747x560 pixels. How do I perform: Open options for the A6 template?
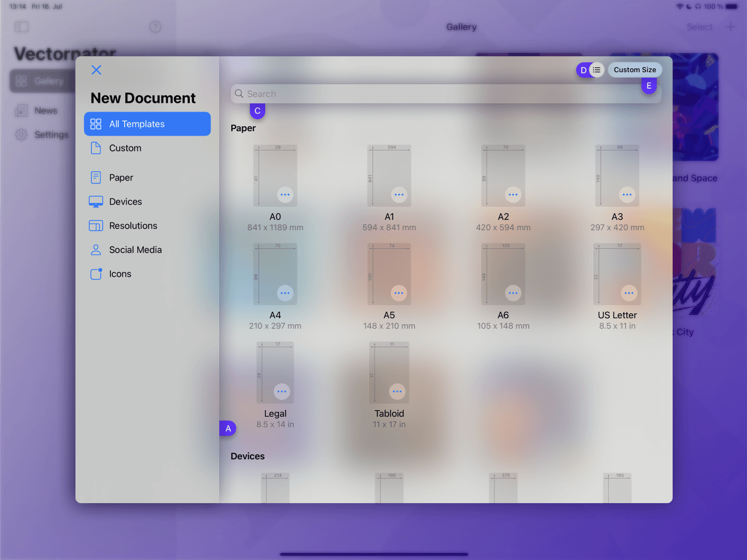[513, 293]
